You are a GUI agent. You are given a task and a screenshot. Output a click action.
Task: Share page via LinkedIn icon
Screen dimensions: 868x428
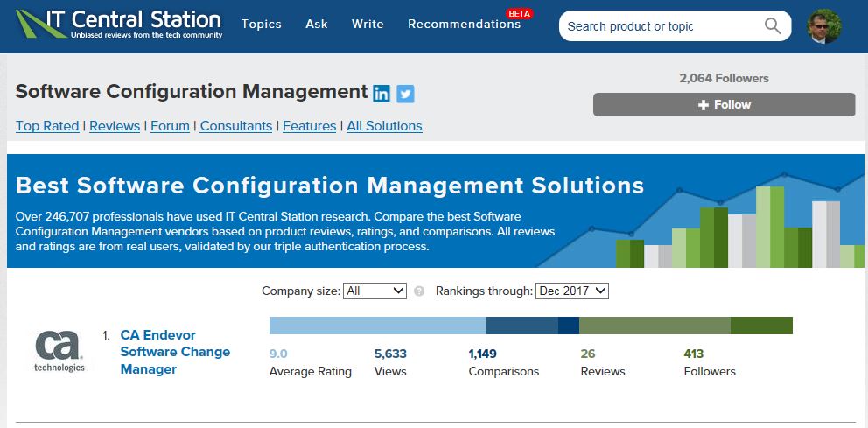(x=381, y=94)
